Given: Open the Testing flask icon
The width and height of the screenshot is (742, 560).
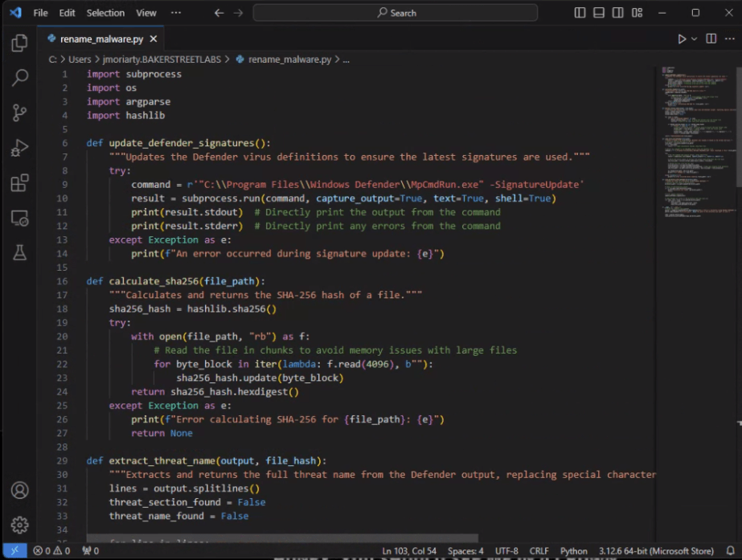Looking at the screenshot, I should (19, 252).
